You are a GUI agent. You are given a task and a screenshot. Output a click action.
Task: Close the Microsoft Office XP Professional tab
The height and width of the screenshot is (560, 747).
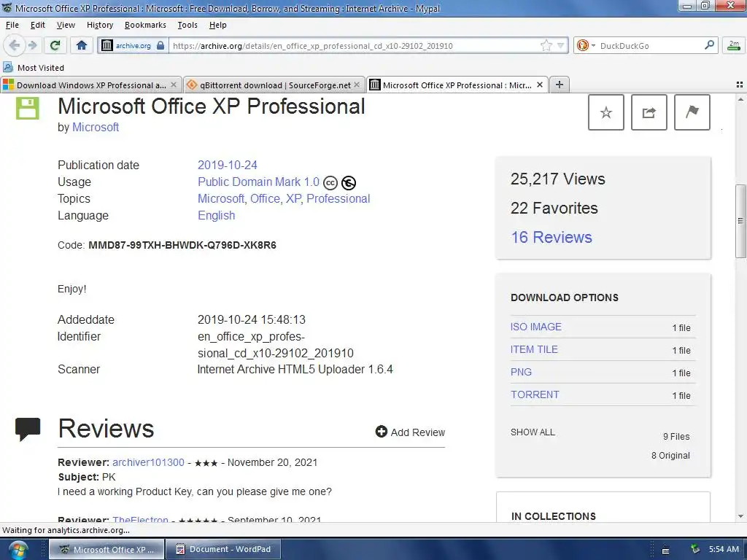pyautogui.click(x=540, y=85)
